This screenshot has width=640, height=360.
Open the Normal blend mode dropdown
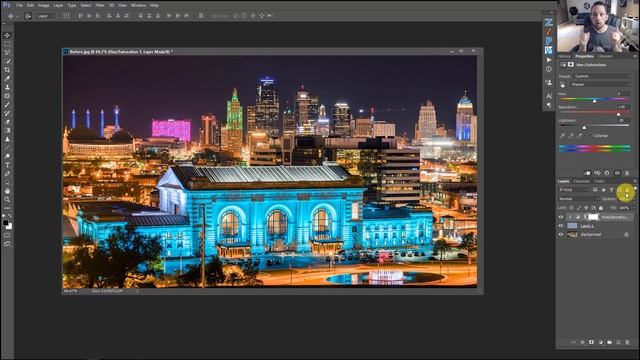[579, 199]
